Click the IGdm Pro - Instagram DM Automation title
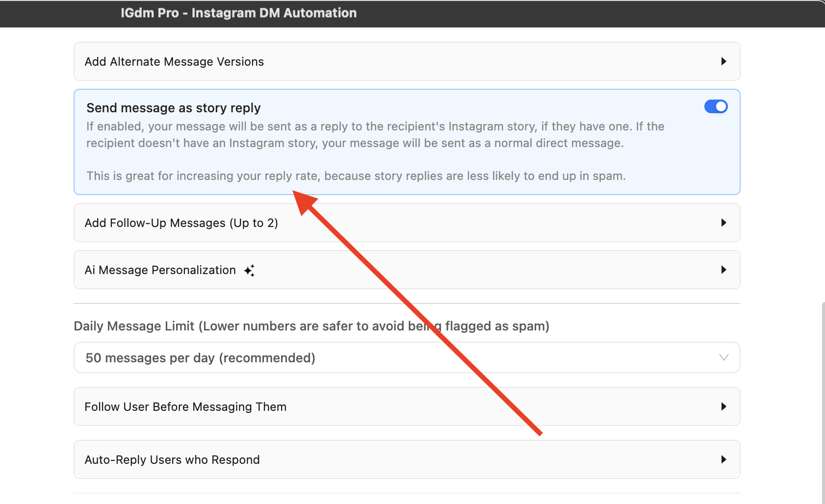 [x=238, y=13]
